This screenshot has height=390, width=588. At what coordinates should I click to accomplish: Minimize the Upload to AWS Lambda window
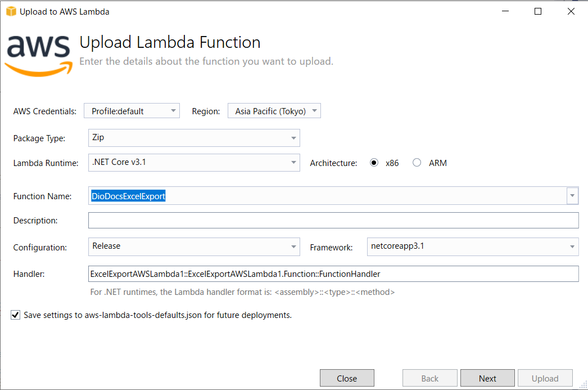click(x=505, y=11)
